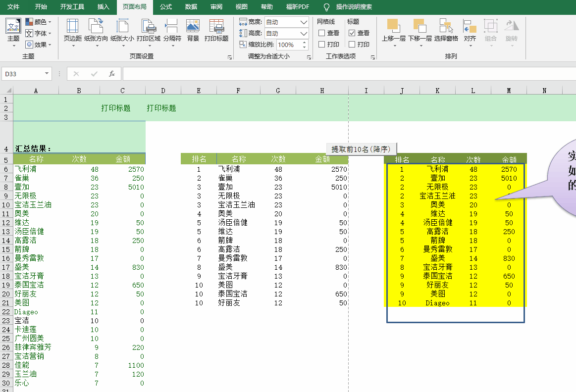
Task: Switch to the 开始 tab
Action: click(x=41, y=6)
